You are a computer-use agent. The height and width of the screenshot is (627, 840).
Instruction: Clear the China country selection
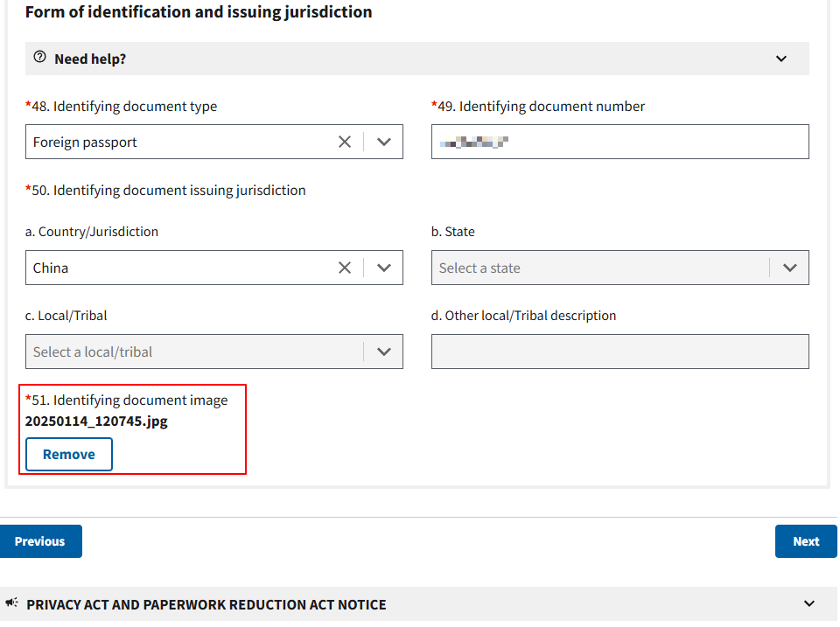pyautogui.click(x=345, y=268)
